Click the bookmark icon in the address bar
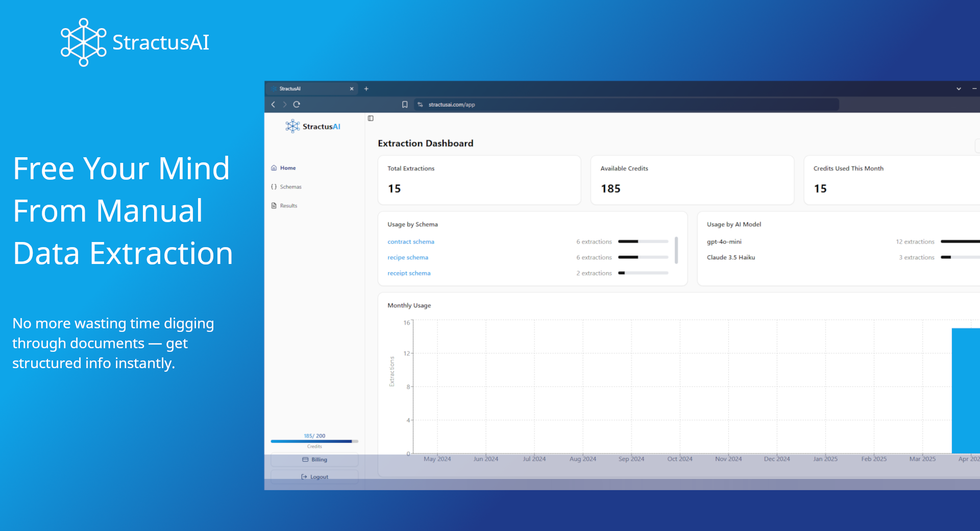 coord(405,104)
